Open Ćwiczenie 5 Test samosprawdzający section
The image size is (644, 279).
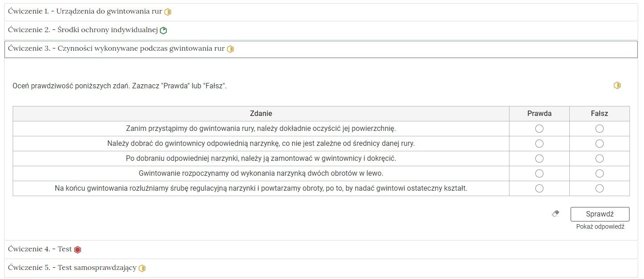[x=321, y=268]
